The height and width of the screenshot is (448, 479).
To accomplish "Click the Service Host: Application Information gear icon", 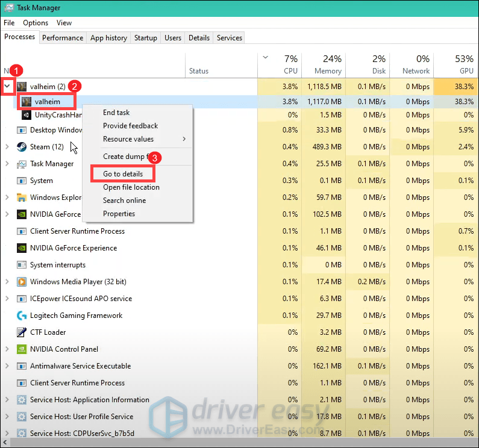I will pyautogui.click(x=22, y=400).
